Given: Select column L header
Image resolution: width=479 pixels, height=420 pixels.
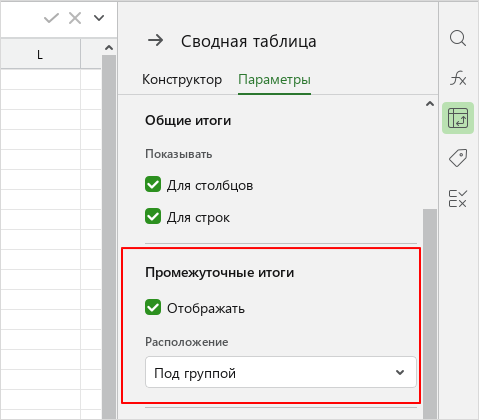Looking at the screenshot, I should point(40,54).
